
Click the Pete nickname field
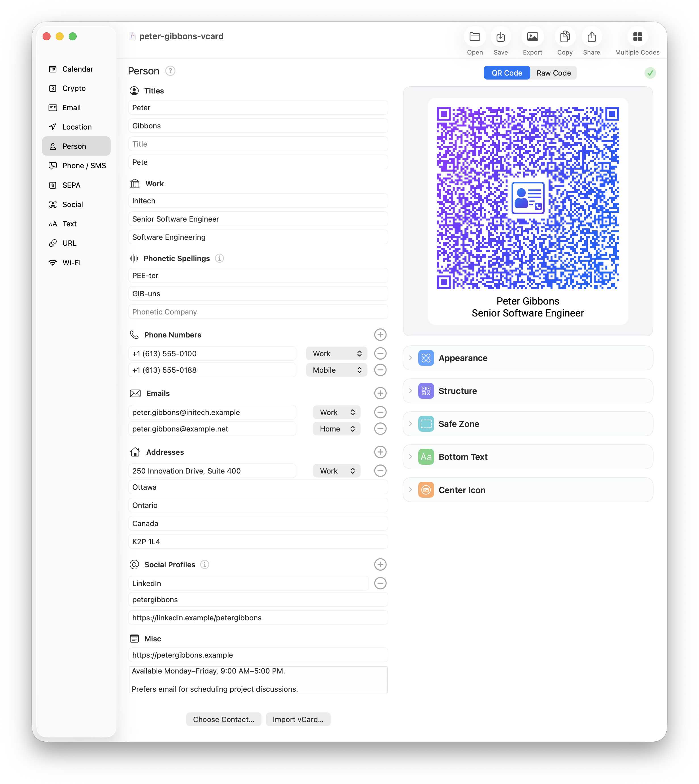pos(258,162)
